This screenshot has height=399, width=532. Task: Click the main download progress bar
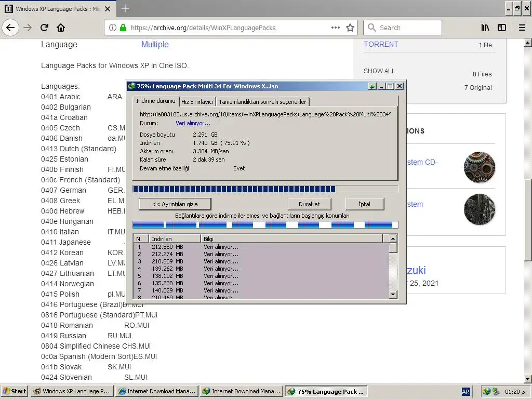265,189
